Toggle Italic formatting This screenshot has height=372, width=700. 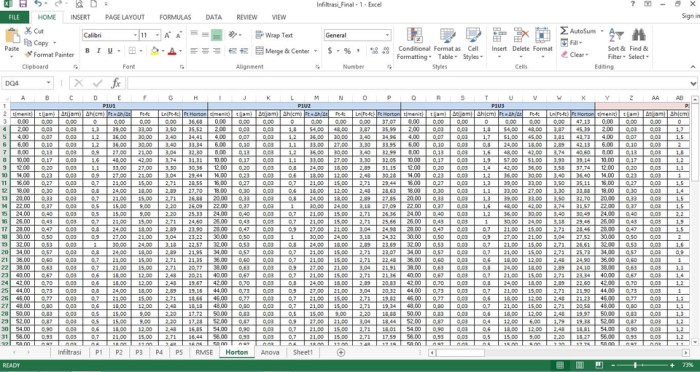(98, 51)
